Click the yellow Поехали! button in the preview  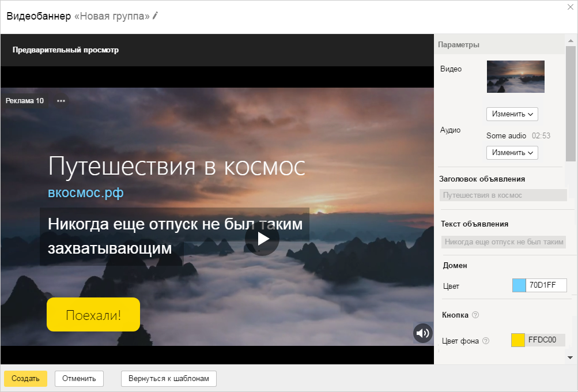[x=93, y=315]
